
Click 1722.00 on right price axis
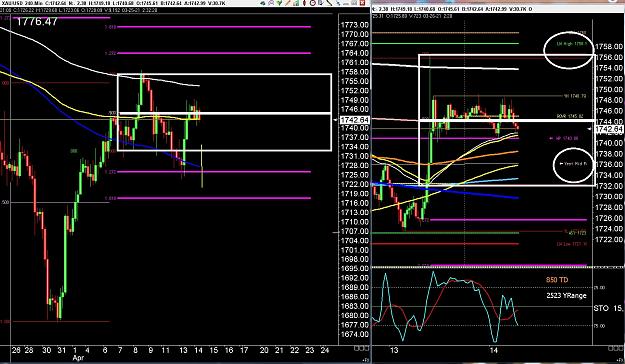coord(609,240)
